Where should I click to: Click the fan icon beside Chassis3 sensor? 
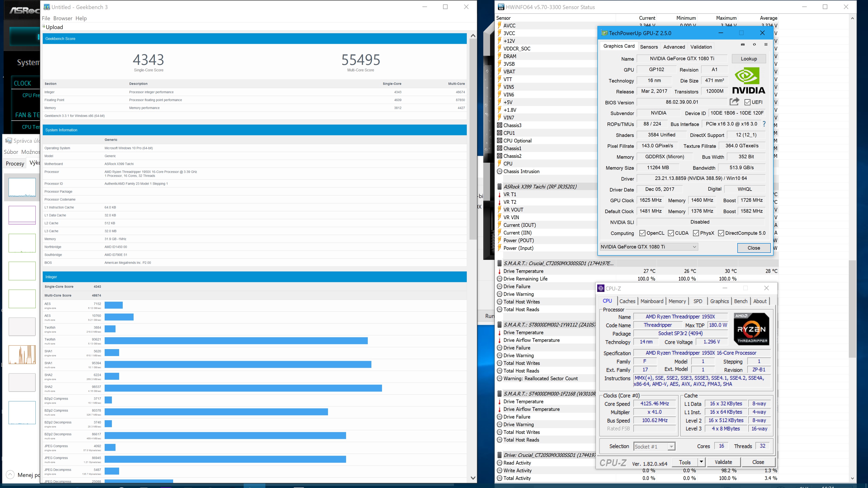(499, 125)
